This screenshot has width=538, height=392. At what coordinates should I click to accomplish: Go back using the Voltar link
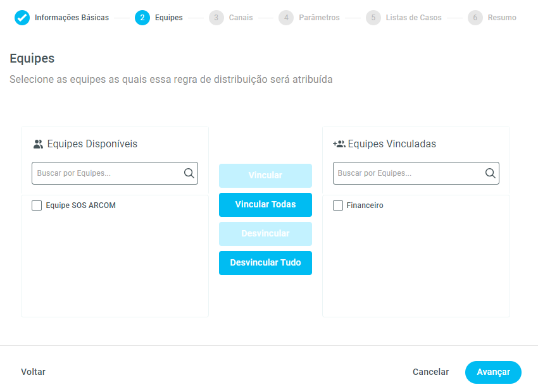point(33,372)
